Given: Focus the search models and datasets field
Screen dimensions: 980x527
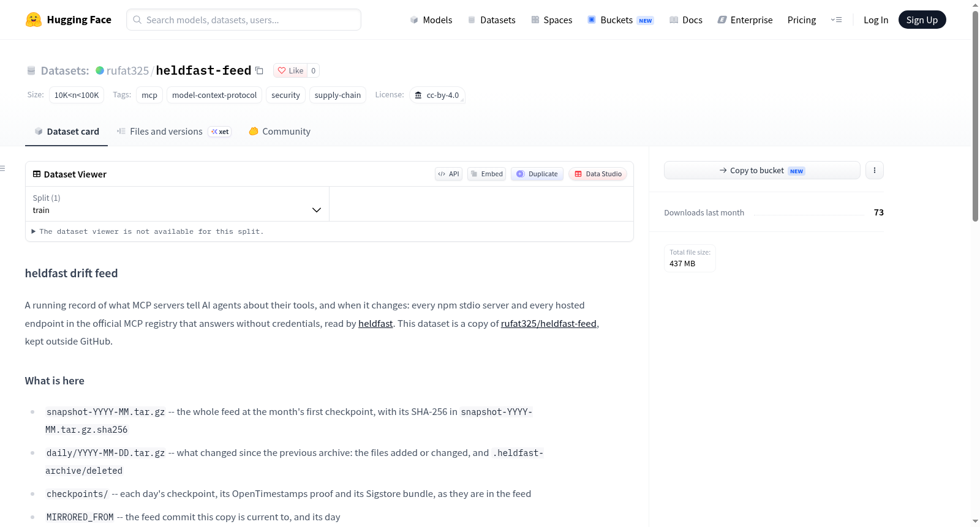Looking at the screenshot, I should 244,20.
